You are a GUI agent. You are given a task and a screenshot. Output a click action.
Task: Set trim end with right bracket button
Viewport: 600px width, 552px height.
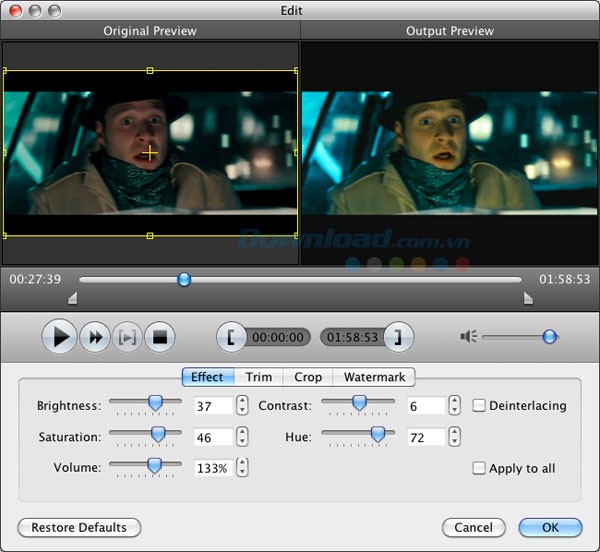click(x=399, y=337)
